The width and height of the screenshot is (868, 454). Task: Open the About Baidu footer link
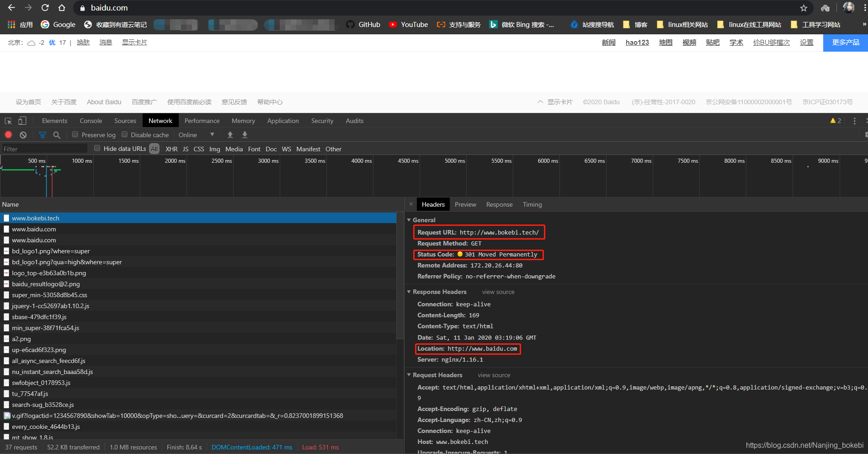pos(104,102)
